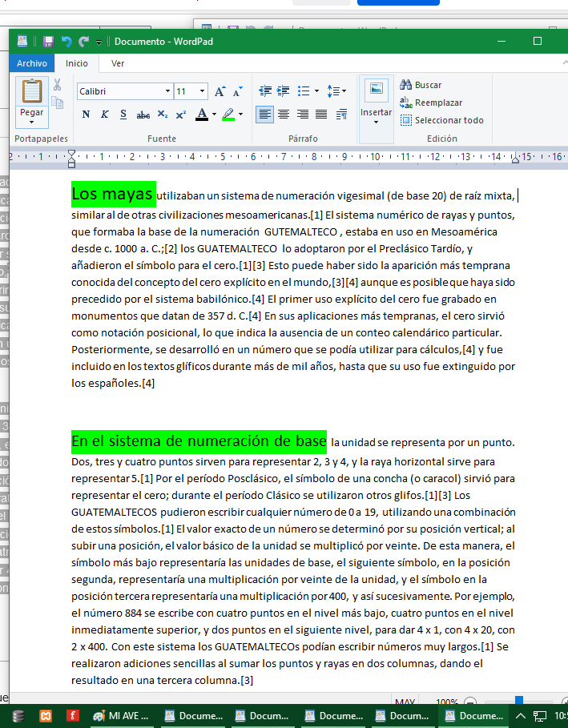568x728 pixels.
Task: Open the paragraph settings dialog icon
Action: pos(342,115)
